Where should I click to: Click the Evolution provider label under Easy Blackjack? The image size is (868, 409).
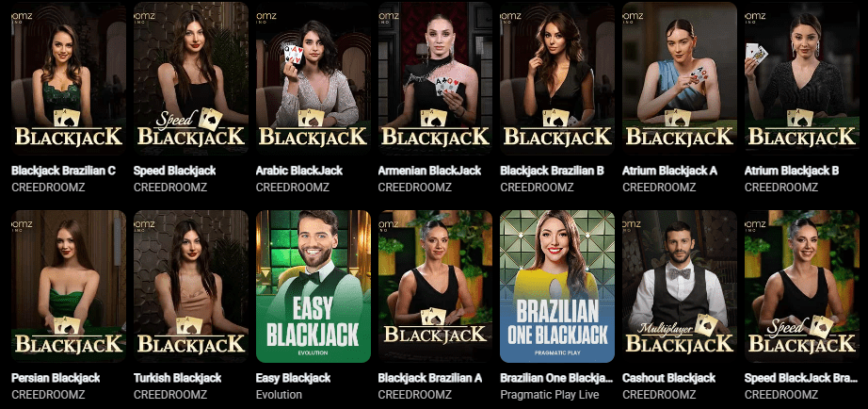tap(279, 395)
